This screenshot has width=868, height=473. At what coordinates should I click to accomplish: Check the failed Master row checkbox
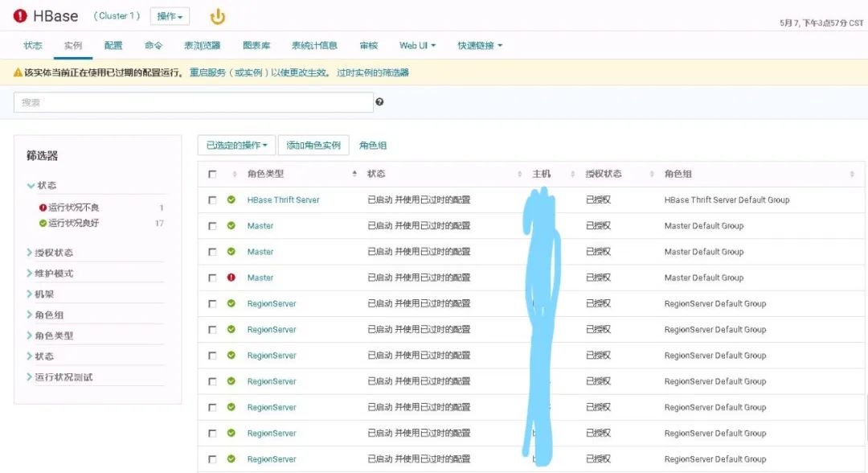pyautogui.click(x=212, y=278)
